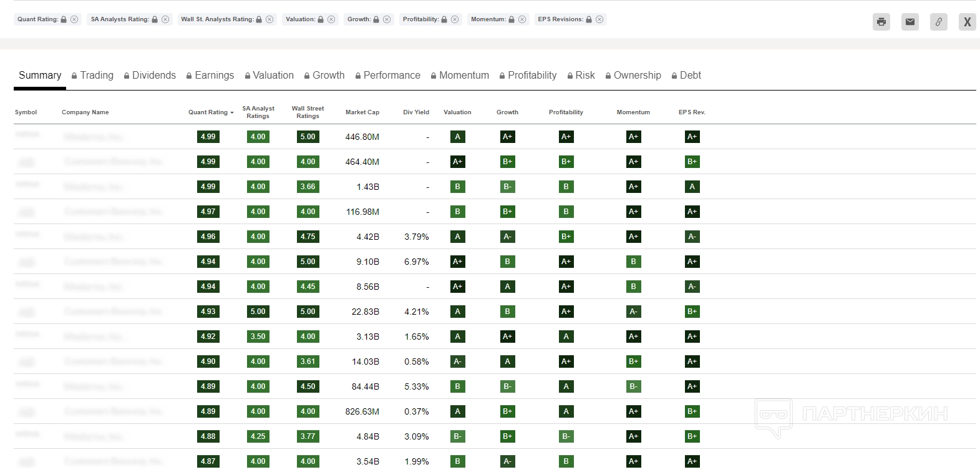
Task: Click the X share button
Action: [967, 22]
